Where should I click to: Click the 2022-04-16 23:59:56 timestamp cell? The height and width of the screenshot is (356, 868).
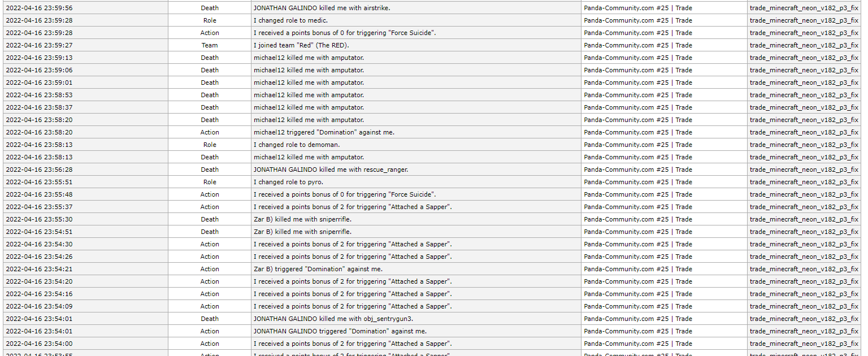click(39, 8)
